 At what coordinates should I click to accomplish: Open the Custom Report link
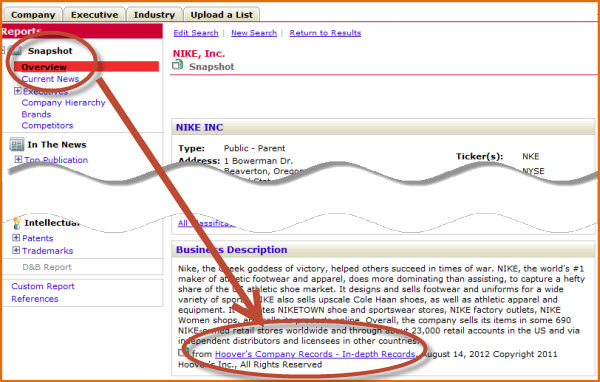click(43, 286)
